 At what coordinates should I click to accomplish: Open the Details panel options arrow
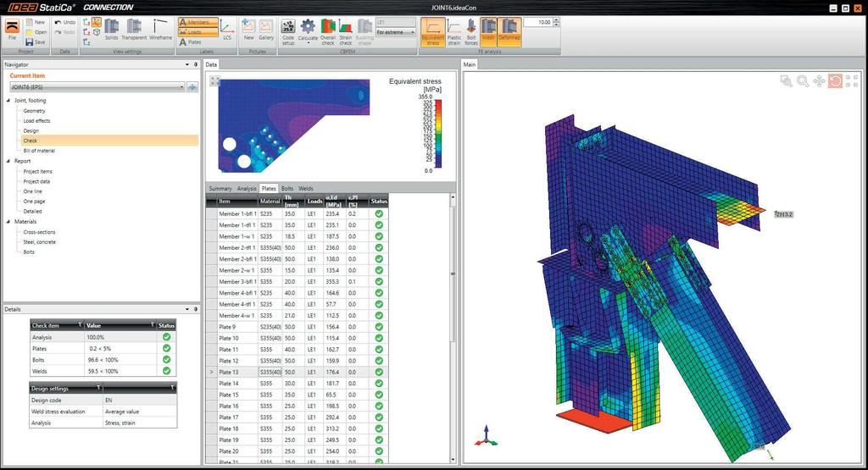coord(187,309)
